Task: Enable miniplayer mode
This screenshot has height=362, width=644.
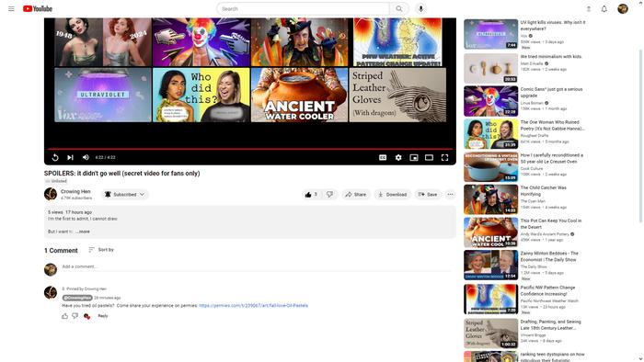Action: (414, 157)
